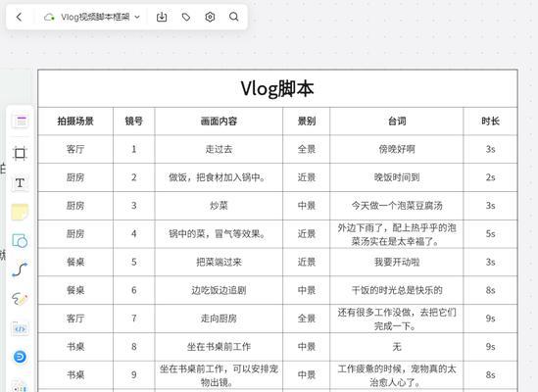Click the 景别 column header
Image resolution: width=538 pixels, height=392 pixels.
[307, 122]
